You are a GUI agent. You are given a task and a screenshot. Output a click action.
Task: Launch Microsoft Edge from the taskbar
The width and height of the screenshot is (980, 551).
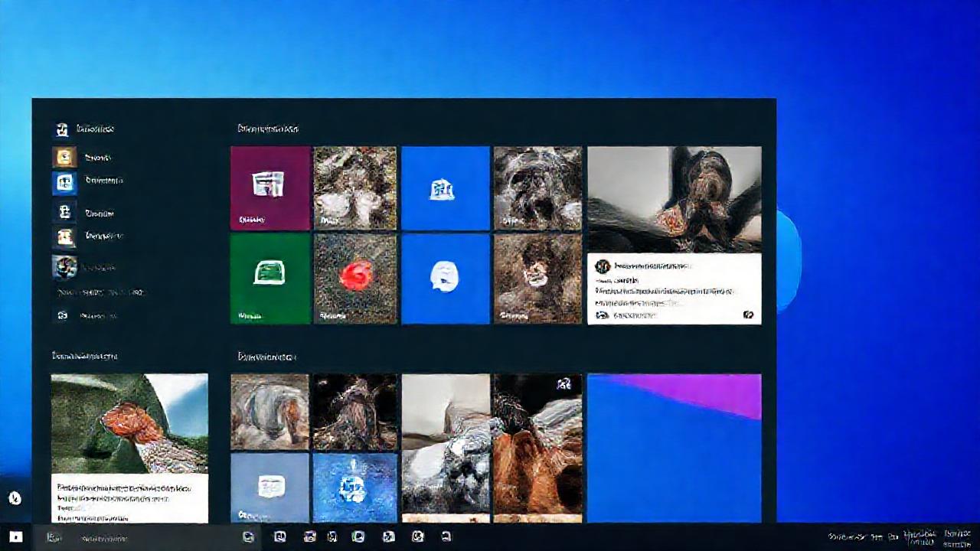[x=279, y=537]
